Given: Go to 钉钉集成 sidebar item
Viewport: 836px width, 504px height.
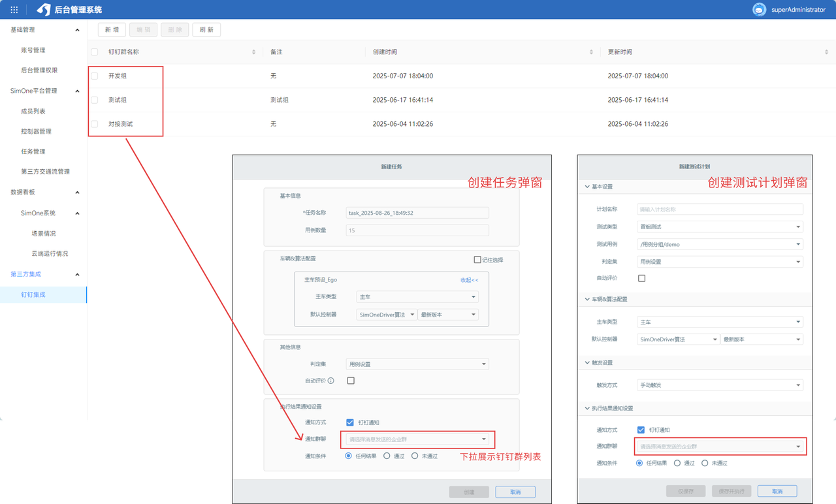Looking at the screenshot, I should coord(33,295).
